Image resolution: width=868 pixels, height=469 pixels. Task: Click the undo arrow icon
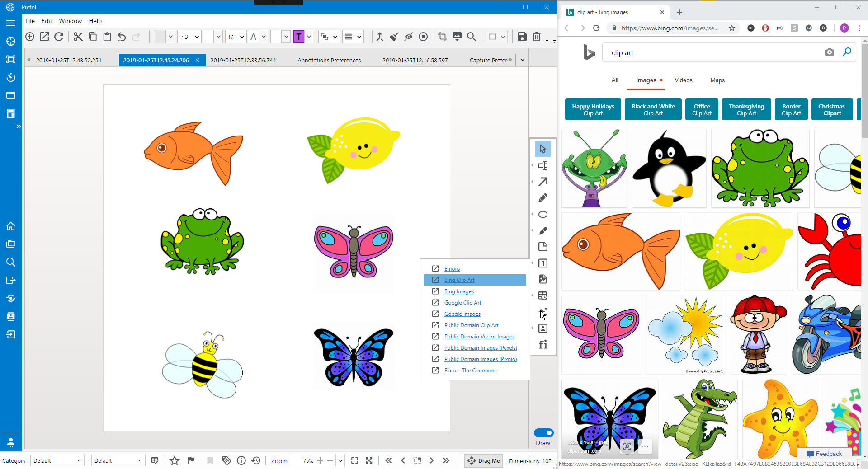(122, 37)
